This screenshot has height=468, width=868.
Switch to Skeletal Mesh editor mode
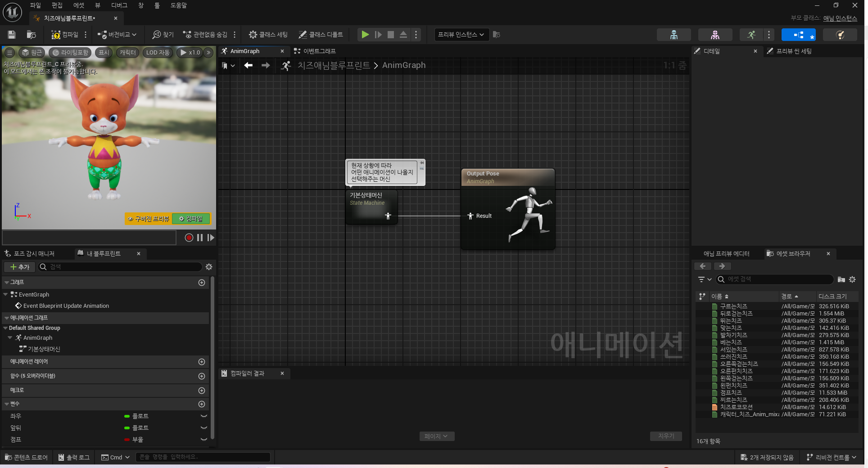[715, 35]
